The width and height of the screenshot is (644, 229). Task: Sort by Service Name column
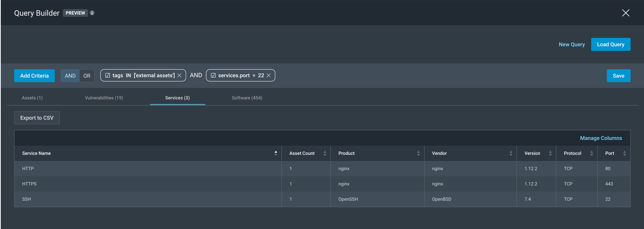tap(276, 153)
